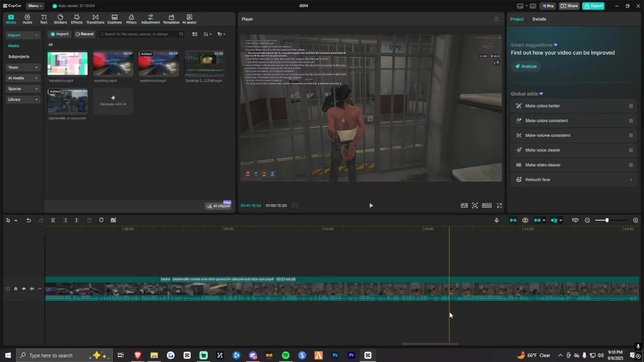
Task: Enable Make video clearer checkbox
Action: coord(630,165)
